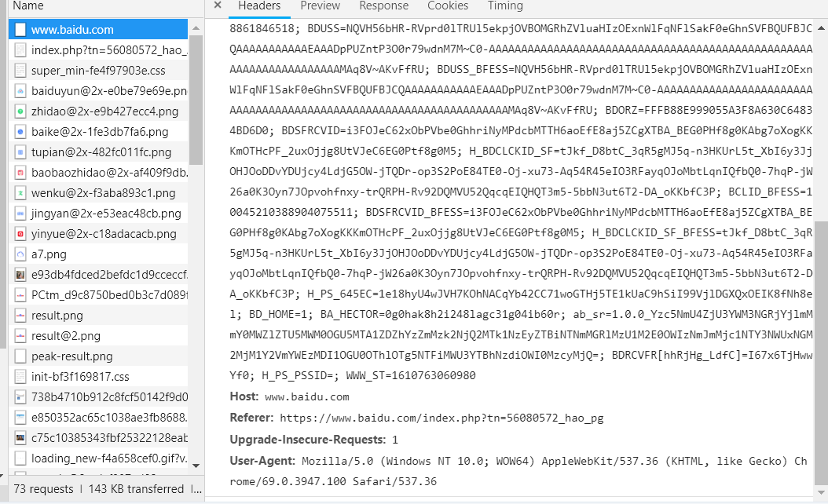Click the request list scrollbar thumb
Screen dimensions: 828x504
click(196, 100)
